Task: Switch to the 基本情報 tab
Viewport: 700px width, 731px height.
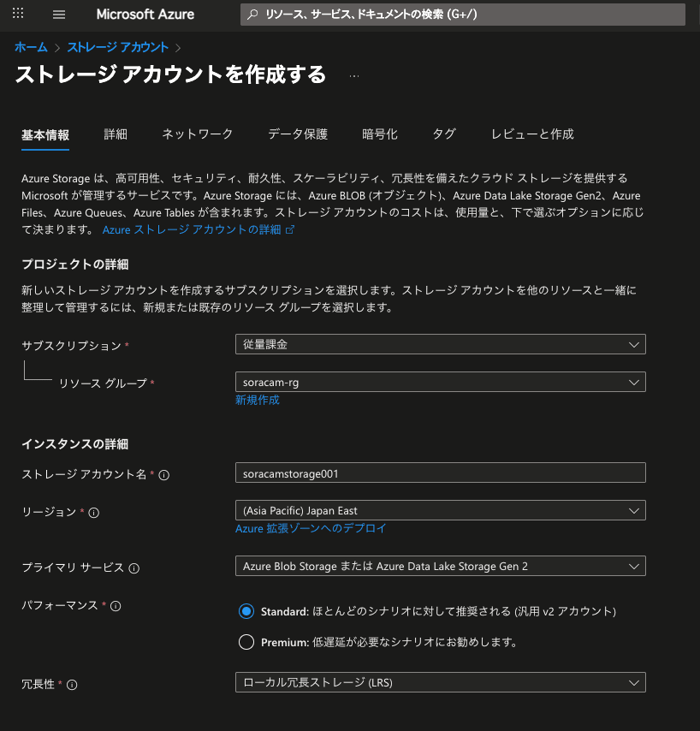Action: [45, 135]
